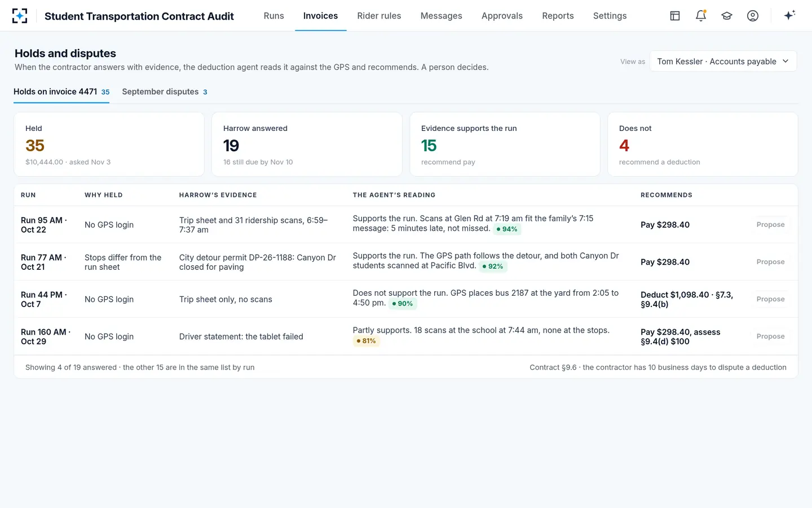Navigate to Approvals
Image resolution: width=812 pixels, height=508 pixels.
click(x=502, y=16)
